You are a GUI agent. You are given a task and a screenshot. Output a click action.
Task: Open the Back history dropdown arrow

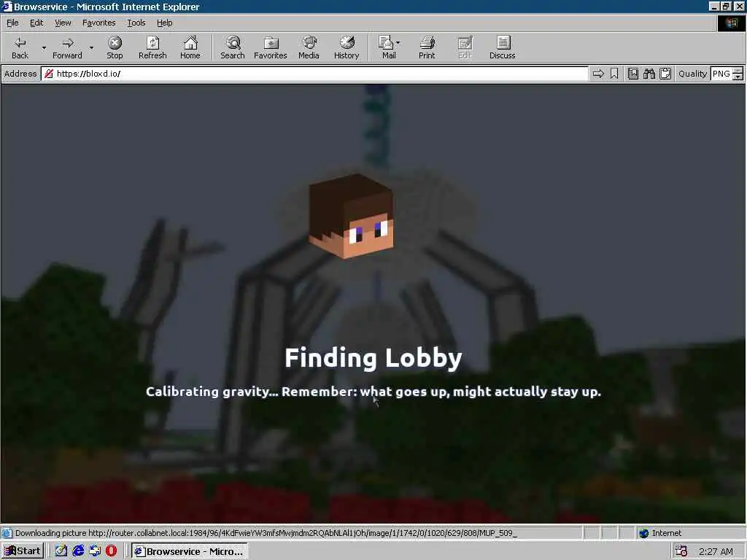click(43, 47)
